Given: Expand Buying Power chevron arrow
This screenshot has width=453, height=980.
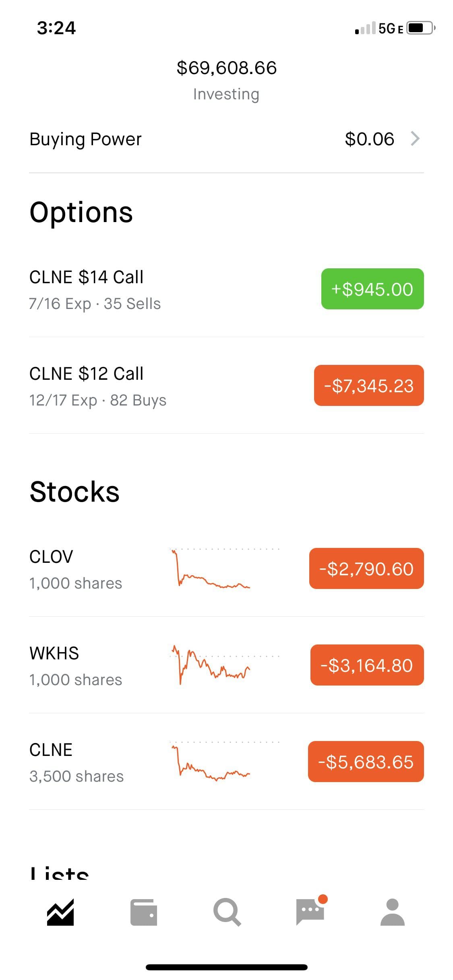Looking at the screenshot, I should pos(415,138).
